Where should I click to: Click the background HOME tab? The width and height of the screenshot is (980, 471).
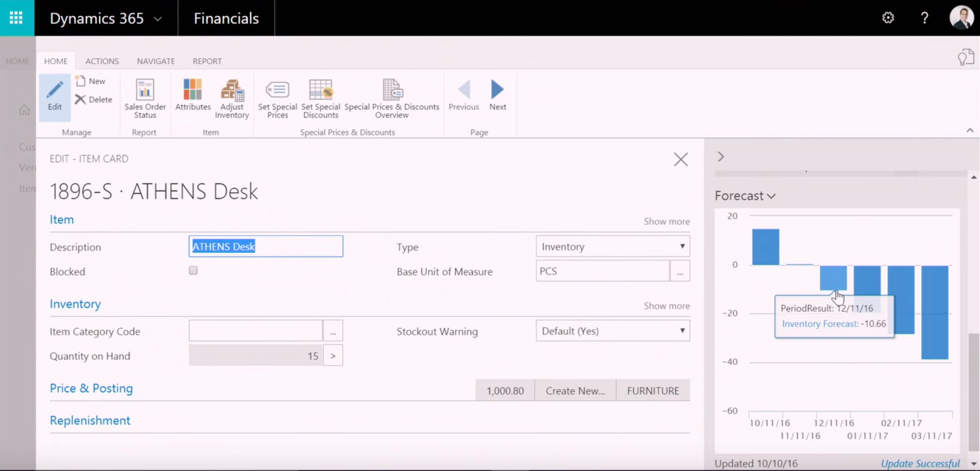(17, 61)
